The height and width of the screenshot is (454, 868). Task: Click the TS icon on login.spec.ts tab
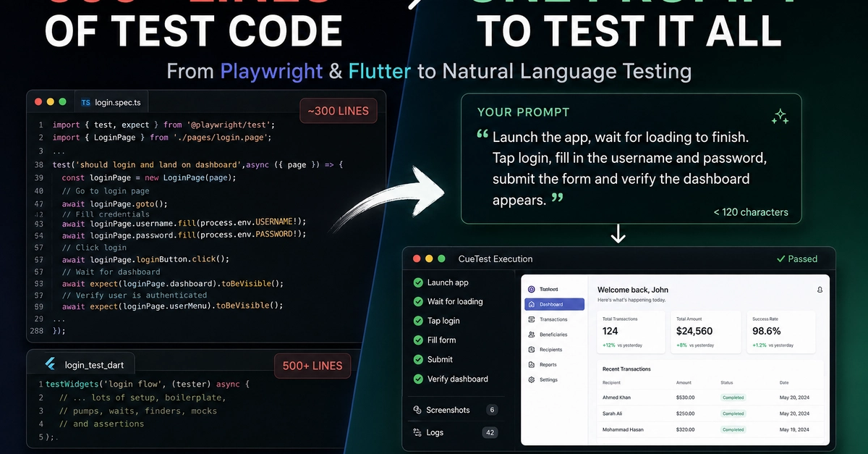click(x=86, y=103)
